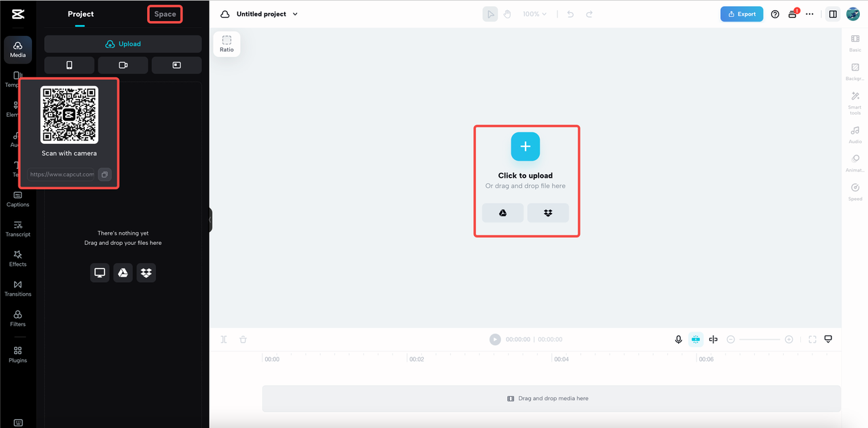Open the Media panel in the sidebar
Image resolution: width=868 pixels, height=428 pixels.
point(18,50)
